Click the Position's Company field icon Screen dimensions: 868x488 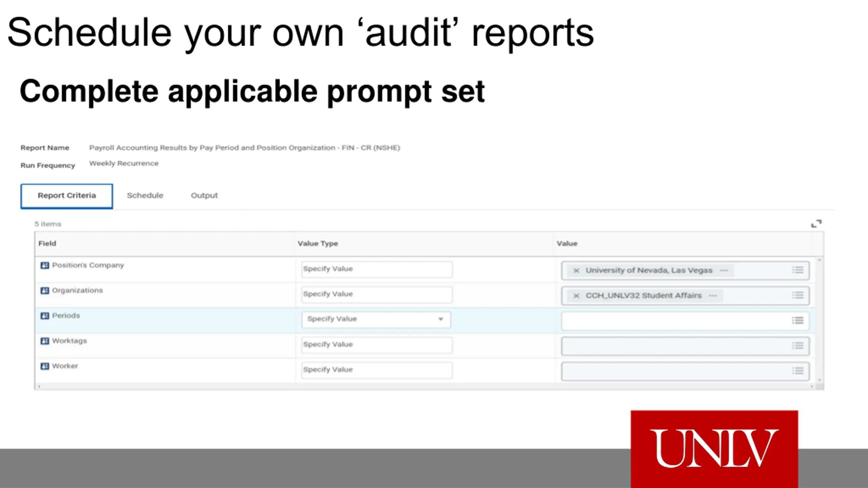pyautogui.click(x=45, y=265)
